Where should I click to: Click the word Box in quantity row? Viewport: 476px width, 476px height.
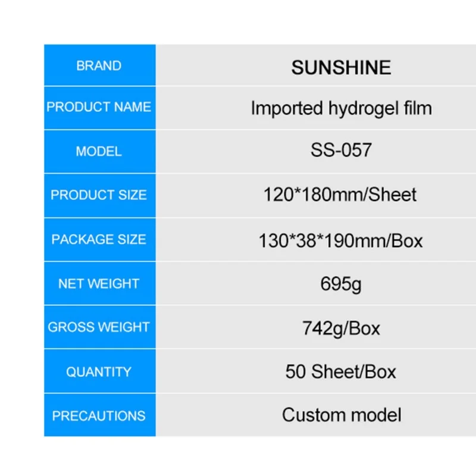[x=380, y=371]
